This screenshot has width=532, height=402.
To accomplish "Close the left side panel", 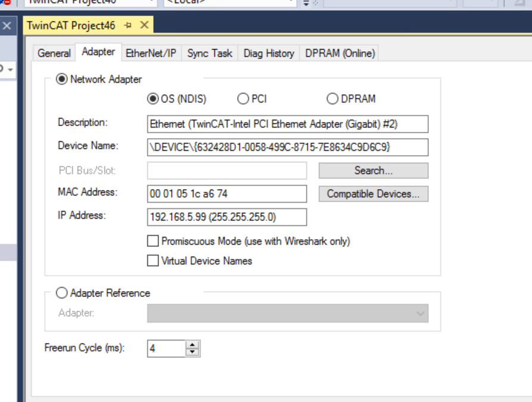I will tap(7, 26).
